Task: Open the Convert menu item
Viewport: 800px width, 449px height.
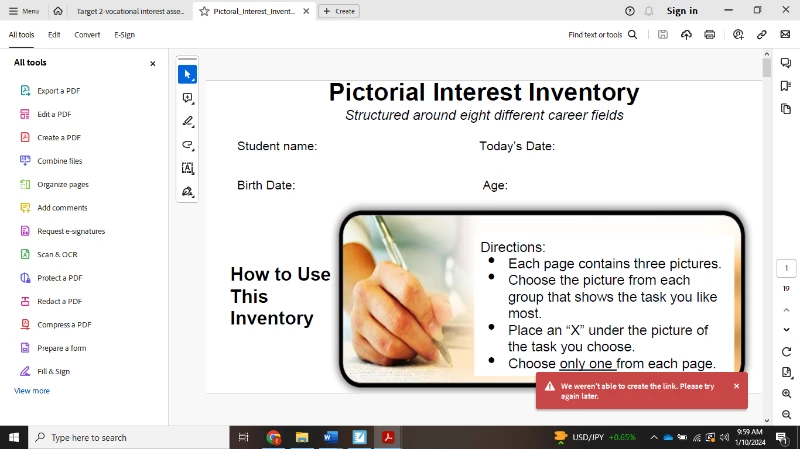Action: (87, 35)
